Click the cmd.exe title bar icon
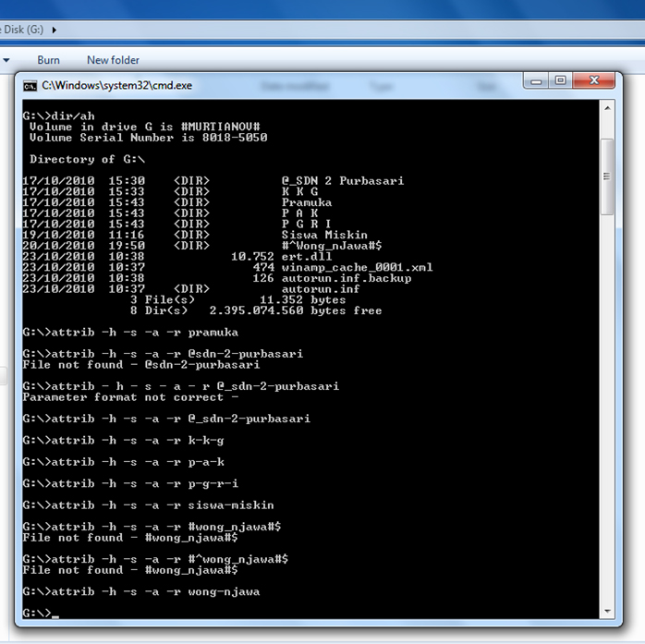645x644 pixels. pos(30,86)
